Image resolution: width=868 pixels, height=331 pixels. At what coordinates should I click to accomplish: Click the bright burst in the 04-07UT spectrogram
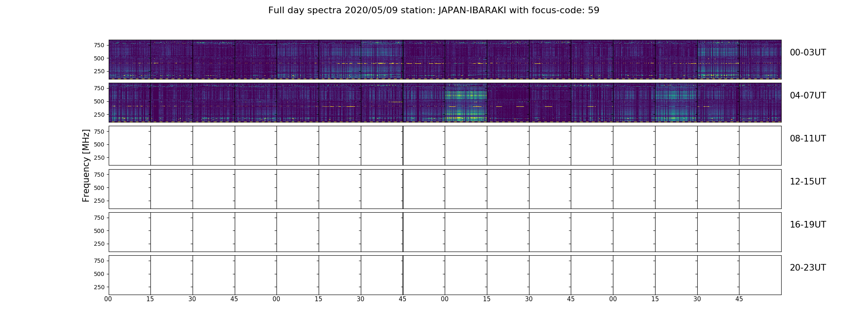[x=466, y=103]
